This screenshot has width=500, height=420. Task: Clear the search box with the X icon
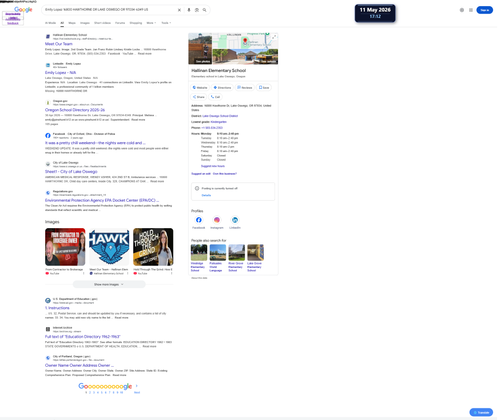pyautogui.click(x=179, y=10)
